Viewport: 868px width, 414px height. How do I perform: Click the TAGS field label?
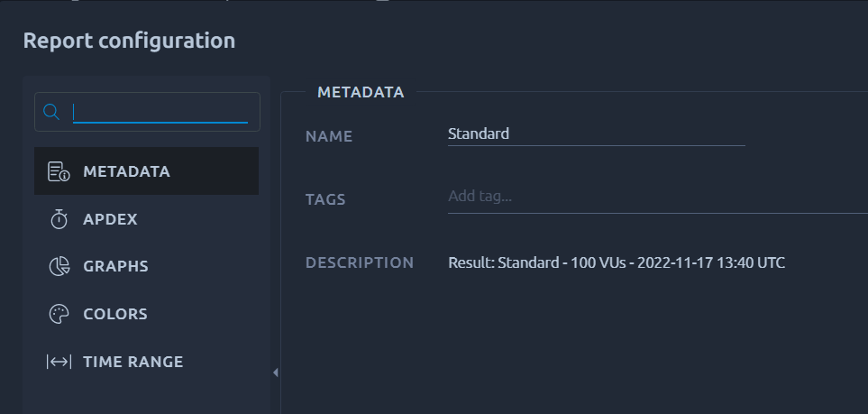(325, 199)
